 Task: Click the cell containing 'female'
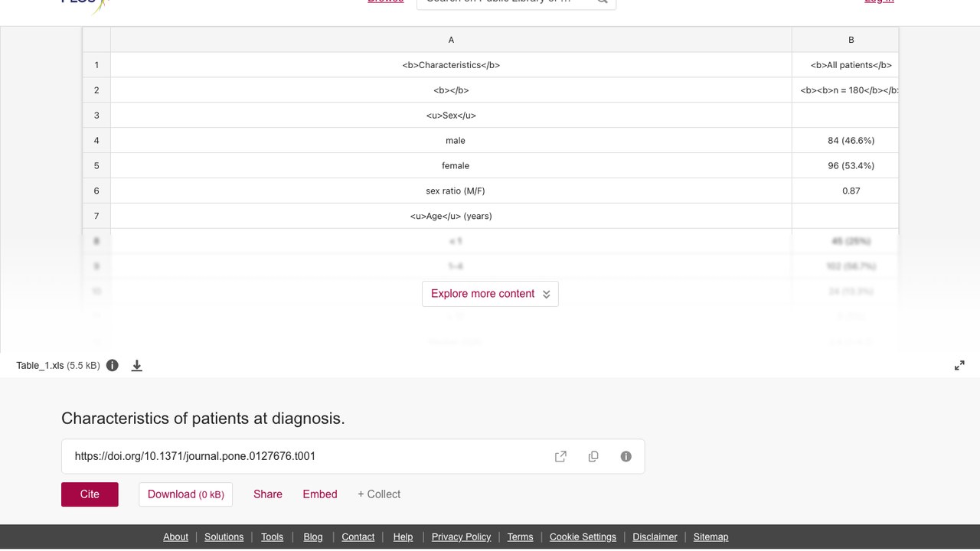pos(451,166)
